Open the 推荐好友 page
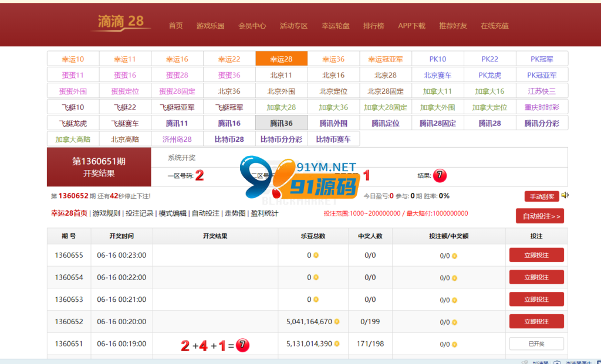 click(453, 26)
